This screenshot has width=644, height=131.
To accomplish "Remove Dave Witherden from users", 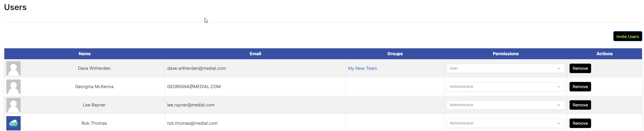I will click(580, 68).
